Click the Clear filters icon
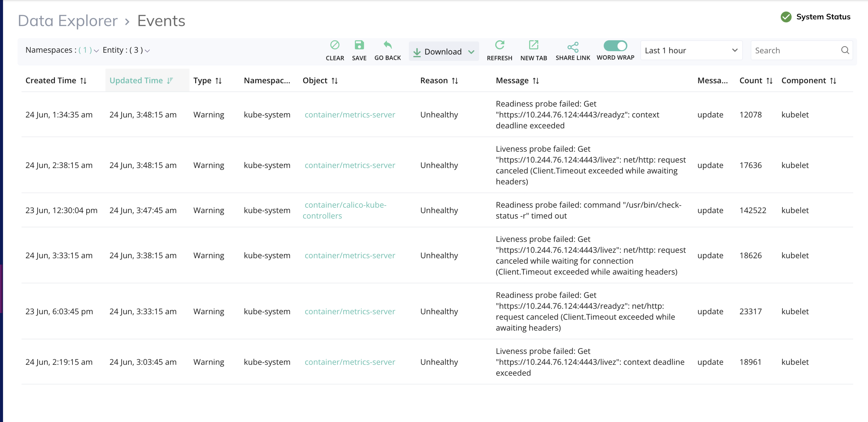Image resolution: width=868 pixels, height=422 pixels. (x=335, y=45)
